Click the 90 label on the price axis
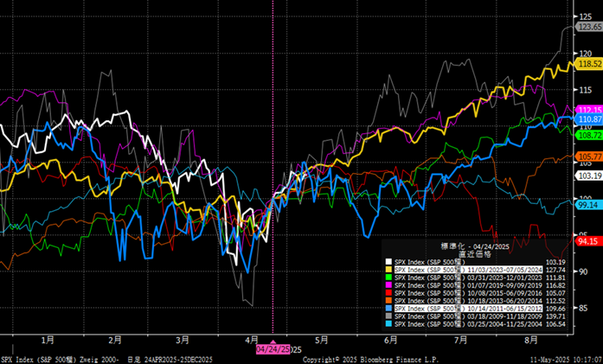This screenshot has width=603, height=364. [x=583, y=271]
